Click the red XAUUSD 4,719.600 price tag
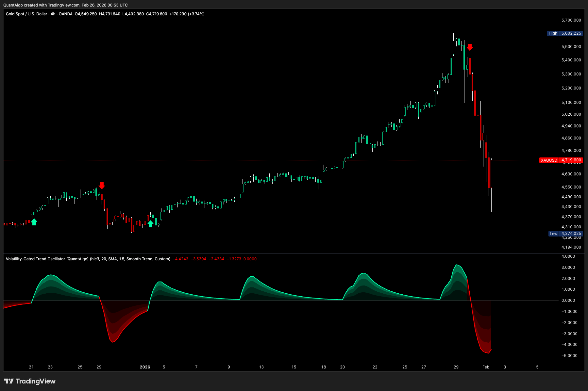Image resolution: width=588 pixels, height=391 pixels. click(561, 160)
